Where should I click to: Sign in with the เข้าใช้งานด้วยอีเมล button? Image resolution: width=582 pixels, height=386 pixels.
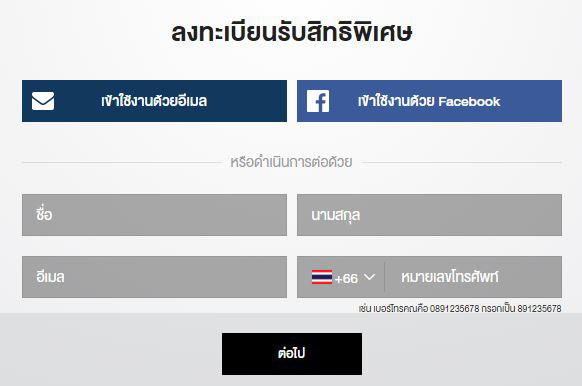point(154,101)
